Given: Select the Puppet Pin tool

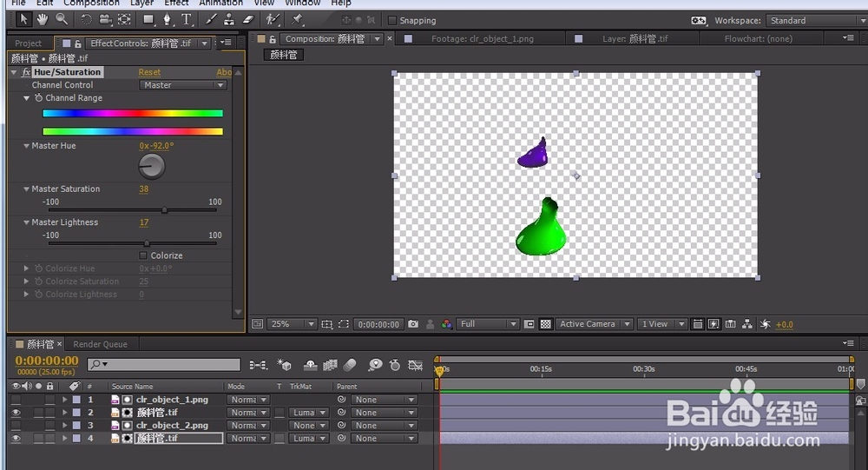Looking at the screenshot, I should [x=297, y=20].
